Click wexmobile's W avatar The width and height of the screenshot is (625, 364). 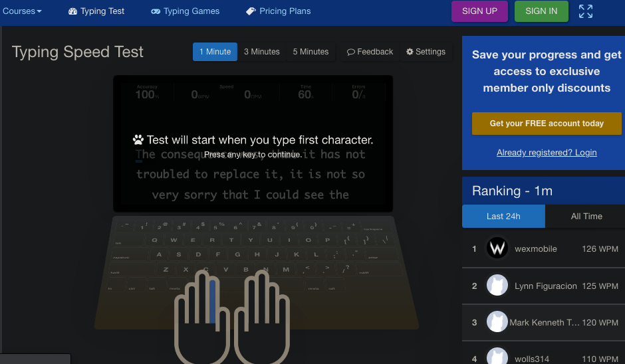click(x=497, y=248)
